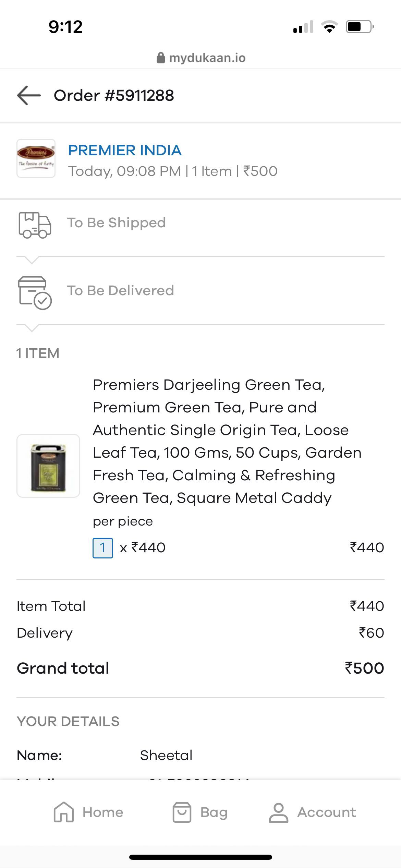
Task: Tap the Order #5911288 header title
Action: coord(114,95)
